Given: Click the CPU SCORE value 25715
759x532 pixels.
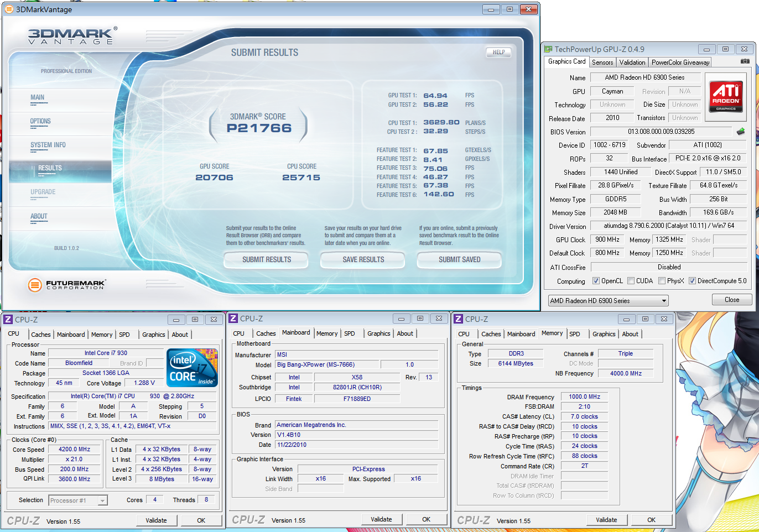Looking at the screenshot, I should 301,178.
